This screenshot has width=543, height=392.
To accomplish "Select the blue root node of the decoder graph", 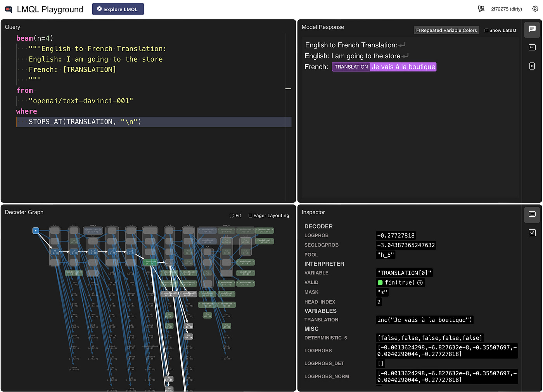I will (x=36, y=231).
